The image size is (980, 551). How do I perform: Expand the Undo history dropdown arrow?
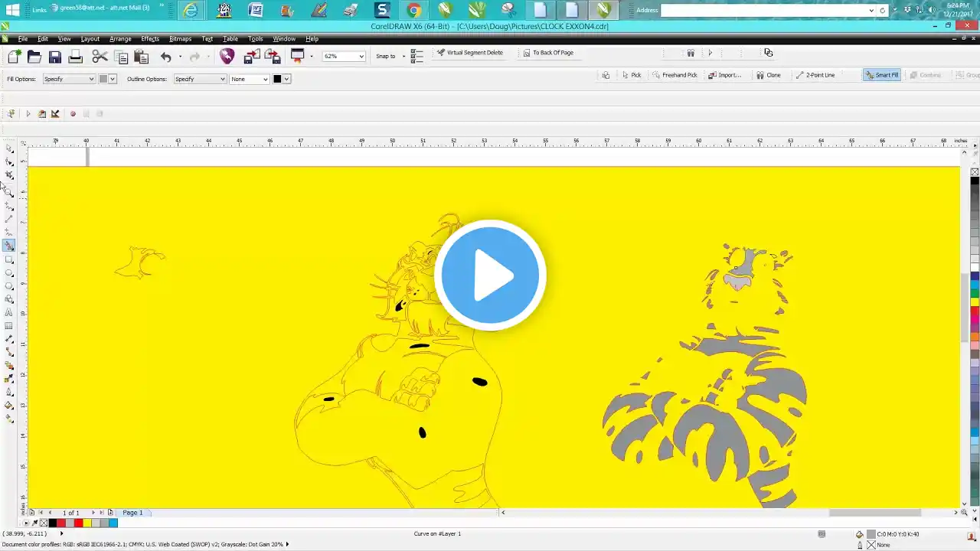point(180,57)
